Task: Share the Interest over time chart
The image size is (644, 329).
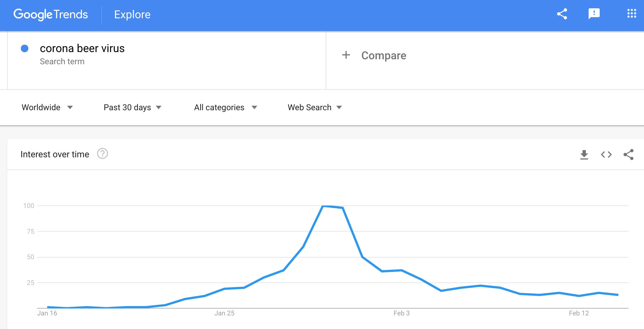Action: [x=628, y=155]
